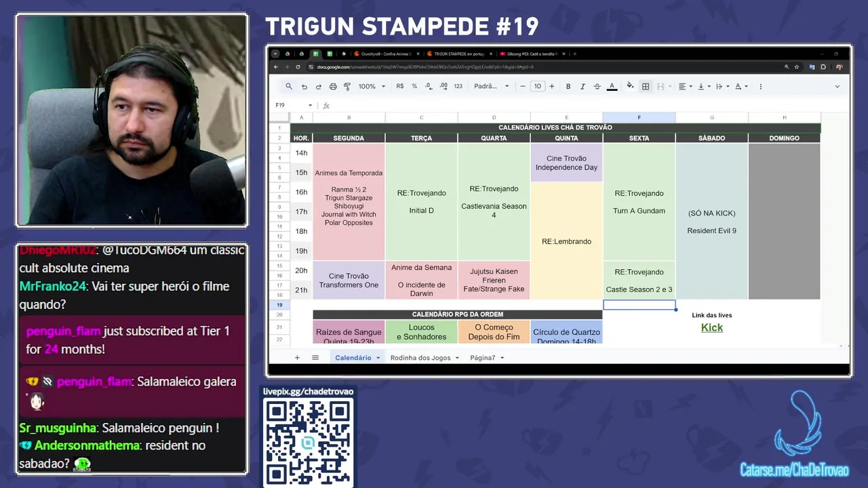
Task: Select the Cine Trovão Independence Day cell
Action: pyautogui.click(x=566, y=163)
